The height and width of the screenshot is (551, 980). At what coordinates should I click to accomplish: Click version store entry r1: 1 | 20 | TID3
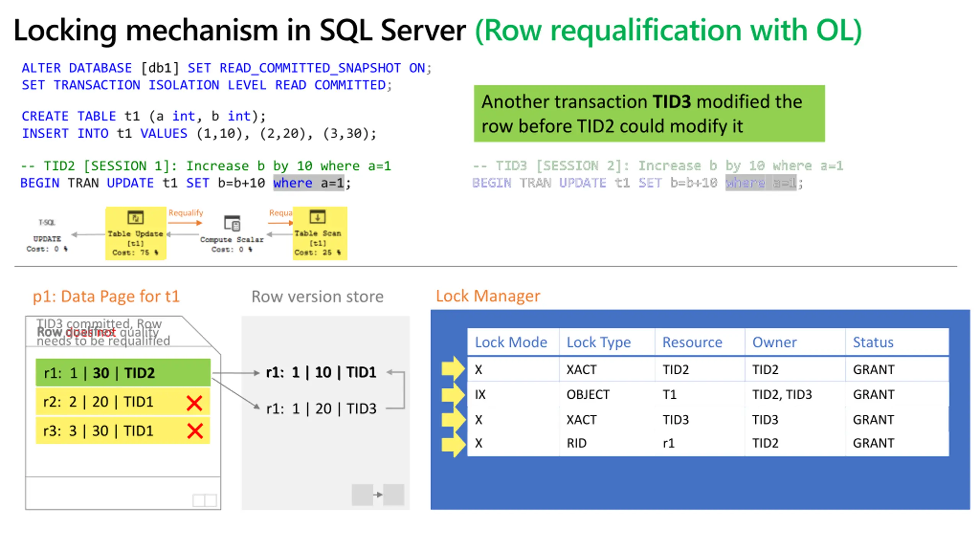pos(321,409)
